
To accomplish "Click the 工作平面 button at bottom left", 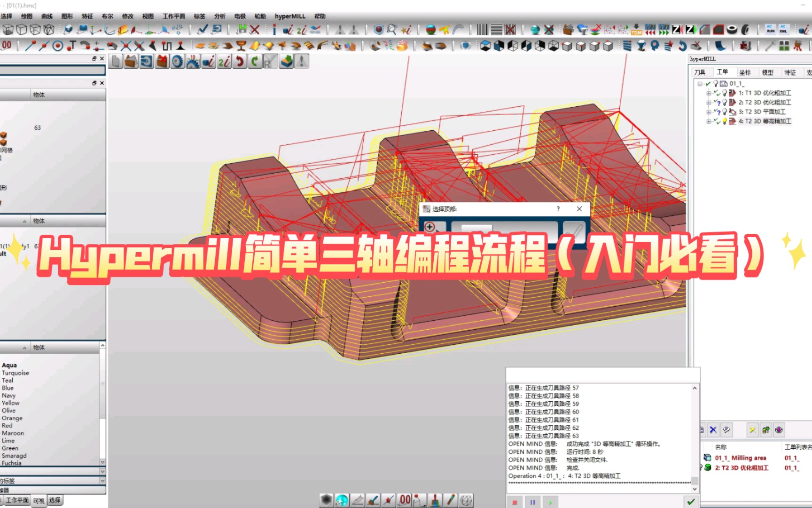I will coord(17,500).
